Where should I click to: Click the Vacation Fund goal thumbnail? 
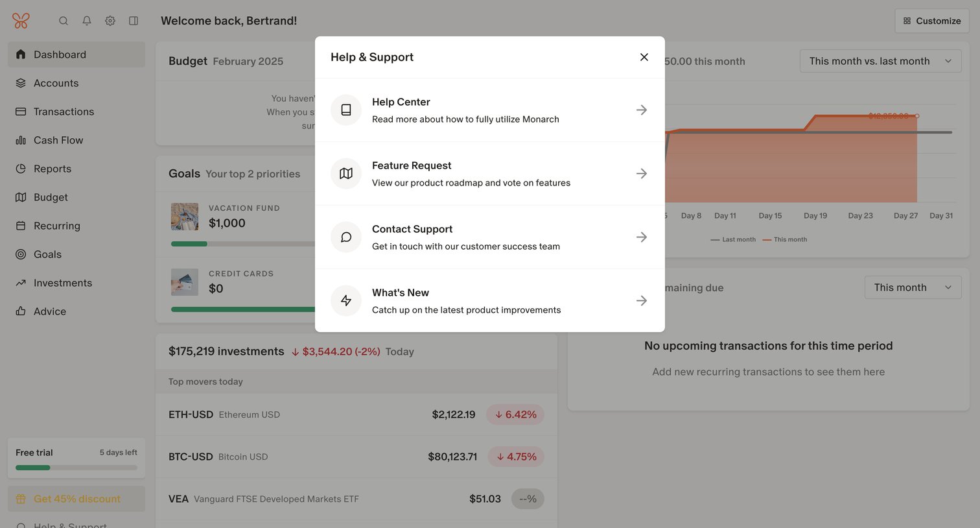(x=185, y=217)
